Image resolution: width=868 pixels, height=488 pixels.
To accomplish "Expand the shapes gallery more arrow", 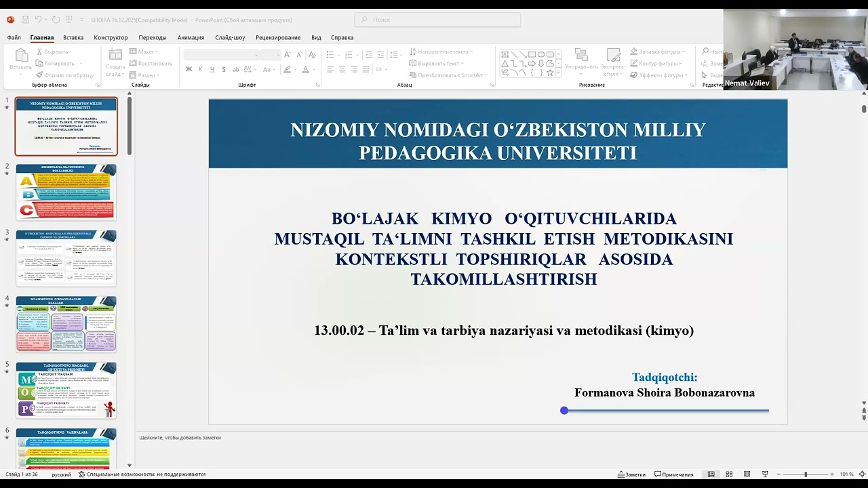I will [x=559, y=73].
